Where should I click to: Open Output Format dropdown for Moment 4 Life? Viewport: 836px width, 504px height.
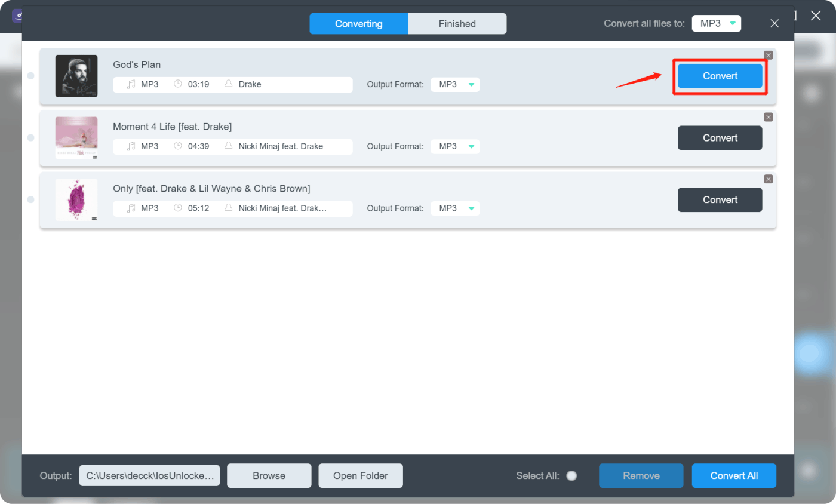[x=455, y=146]
